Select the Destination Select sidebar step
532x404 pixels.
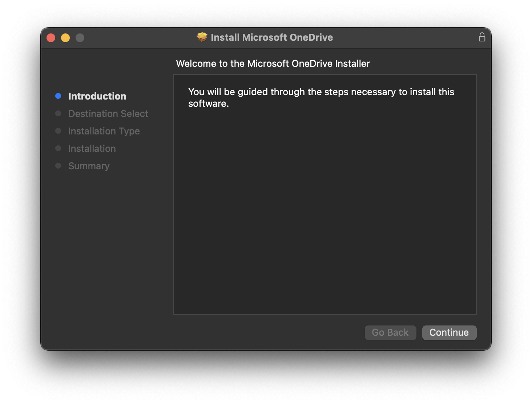pyautogui.click(x=108, y=113)
